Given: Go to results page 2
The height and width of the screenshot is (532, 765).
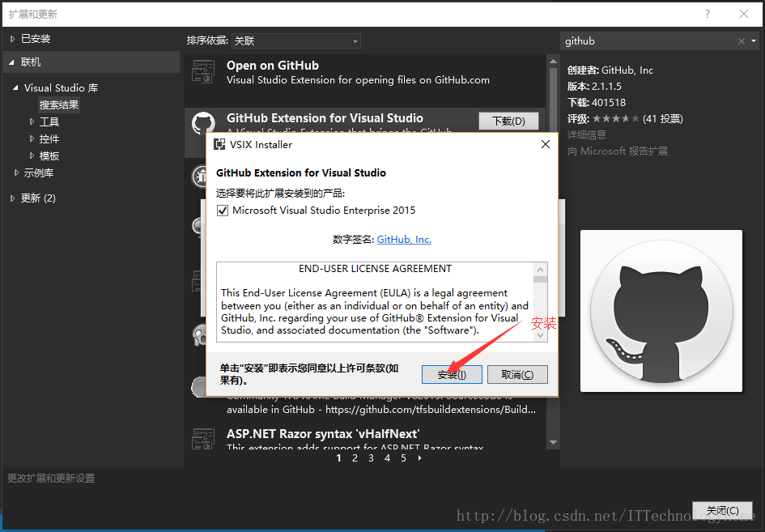Looking at the screenshot, I should 355,458.
